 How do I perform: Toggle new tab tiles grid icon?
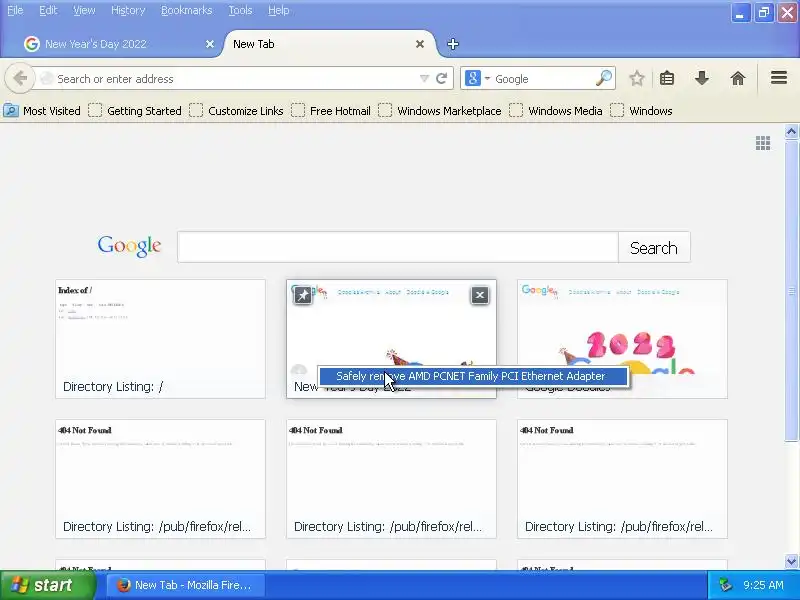(x=763, y=143)
